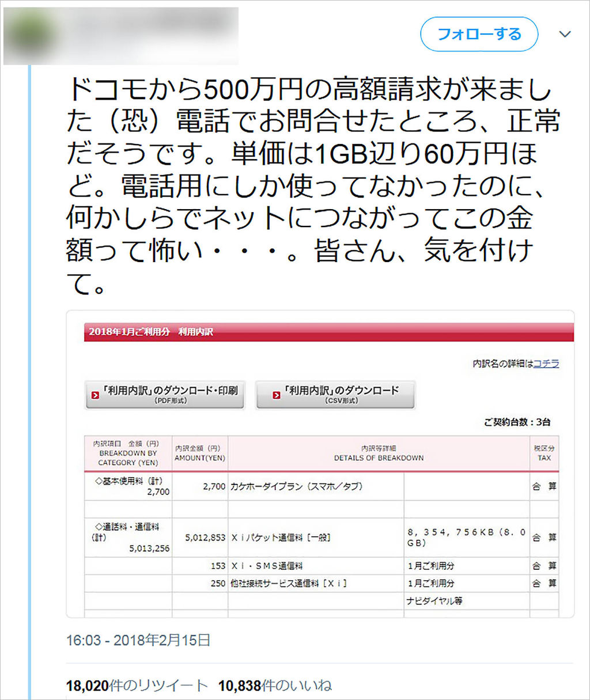Screen dimensions: 590x700
Task: Click the コチラ details link
Action: point(546,364)
